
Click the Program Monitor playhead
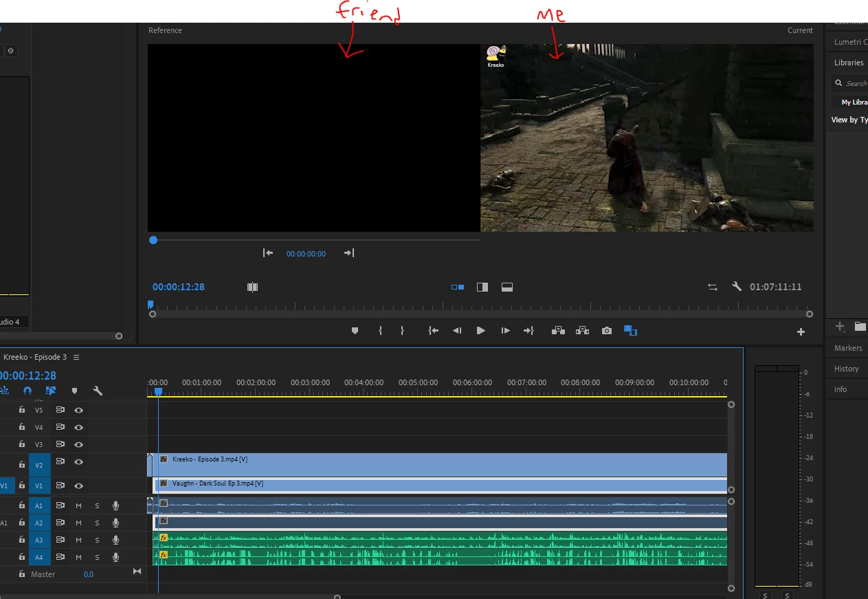151,304
